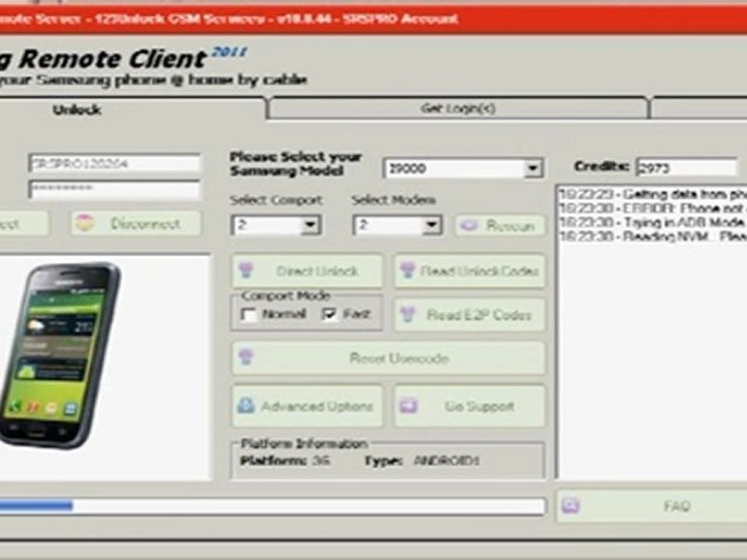Click the Credits value field
747x560 pixels.
click(686, 168)
